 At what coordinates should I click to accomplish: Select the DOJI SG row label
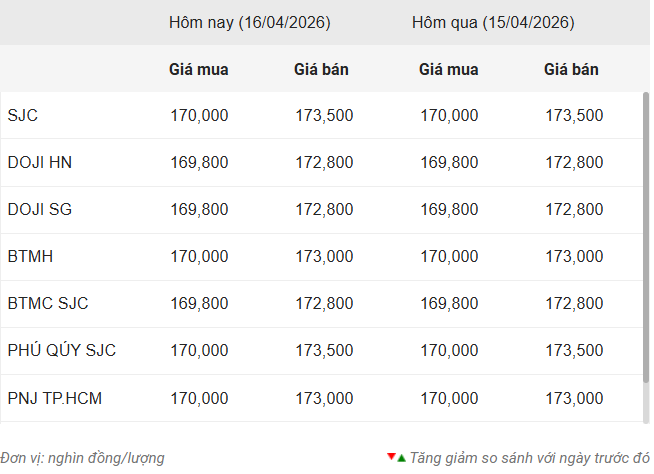[39, 209]
